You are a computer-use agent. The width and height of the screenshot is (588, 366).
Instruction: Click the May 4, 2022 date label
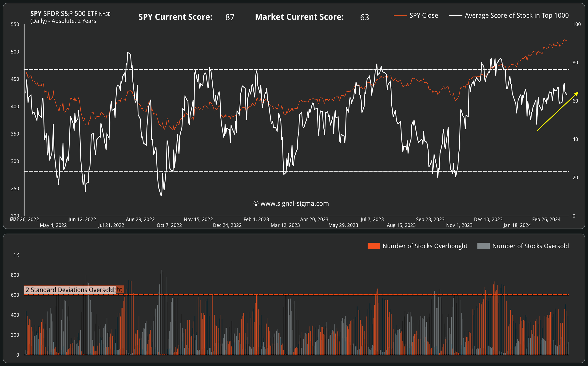[x=53, y=225]
